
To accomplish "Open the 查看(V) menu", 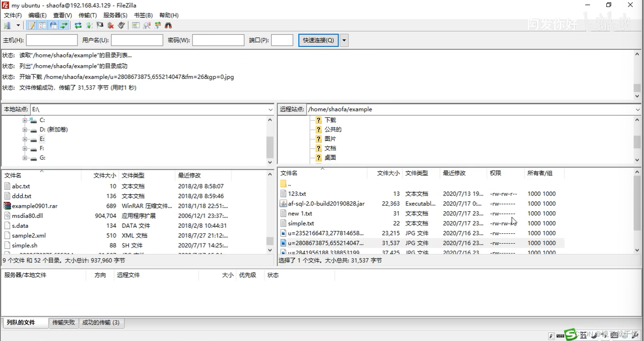I will tap(62, 15).
